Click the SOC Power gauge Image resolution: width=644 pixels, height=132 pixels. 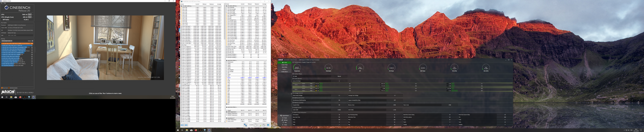pyautogui.click(x=423, y=68)
